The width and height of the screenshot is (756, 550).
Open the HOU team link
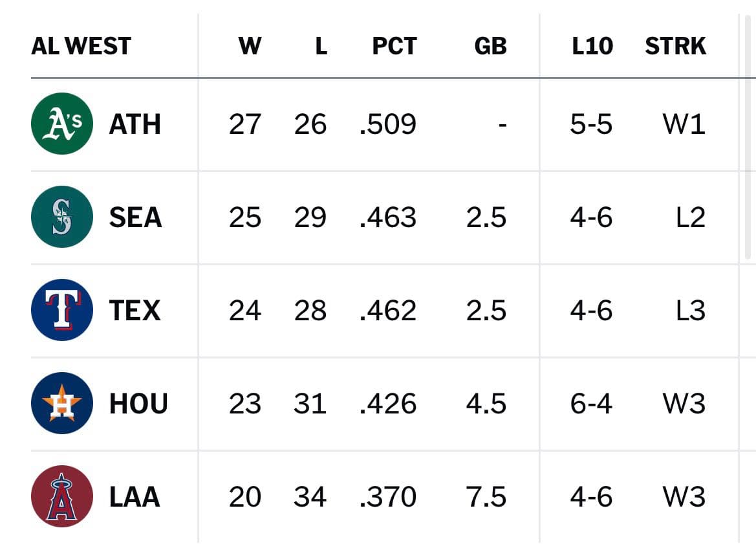click(x=138, y=403)
